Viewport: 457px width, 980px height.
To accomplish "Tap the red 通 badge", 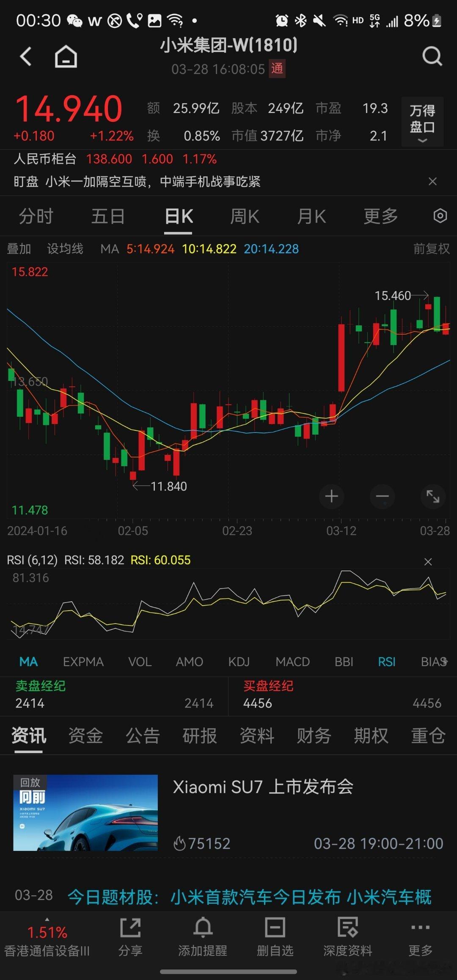I will click(277, 69).
